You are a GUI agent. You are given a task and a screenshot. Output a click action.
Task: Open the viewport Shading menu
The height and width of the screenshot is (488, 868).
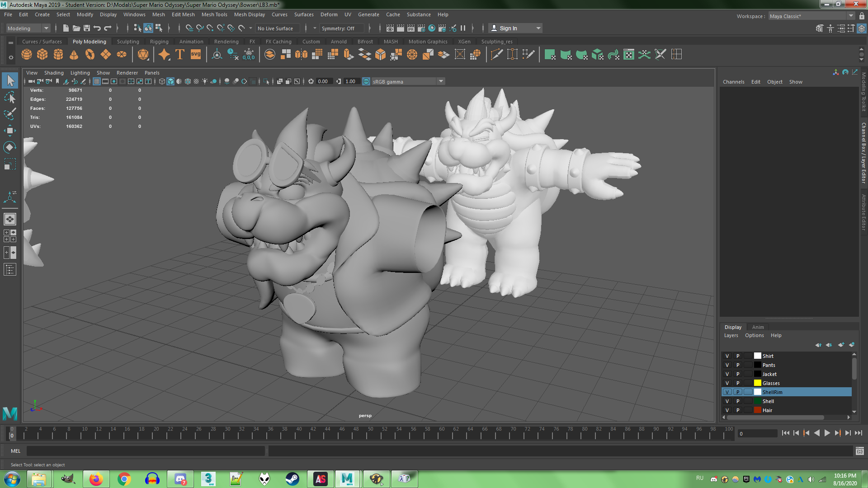[x=54, y=73]
